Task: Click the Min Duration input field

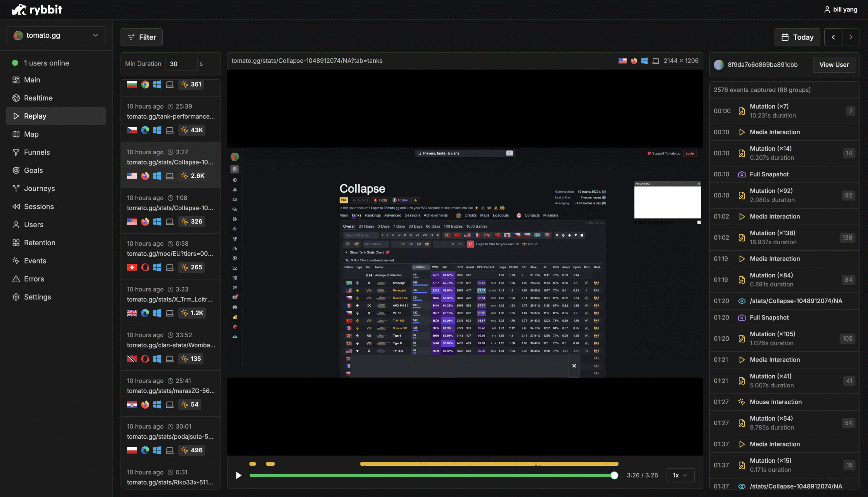Action: point(181,64)
